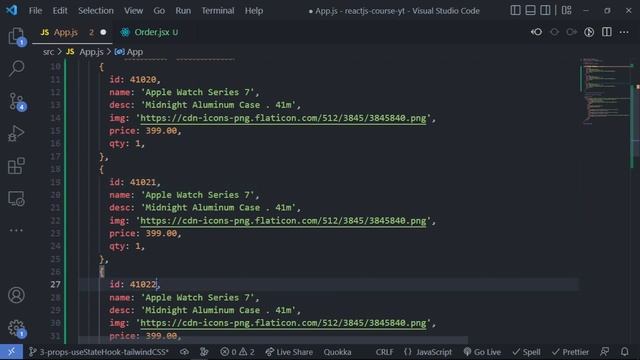Go to previous change arrow icon
The height and width of the screenshot is (360, 640).
537,32
